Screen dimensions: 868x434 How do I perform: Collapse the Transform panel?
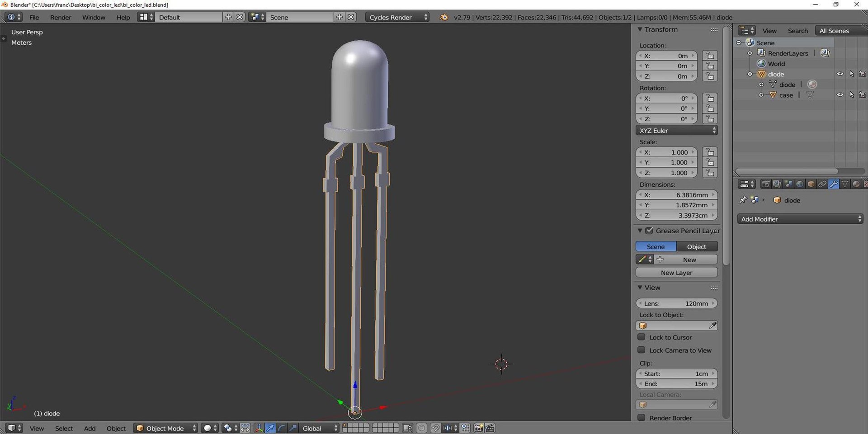point(640,29)
